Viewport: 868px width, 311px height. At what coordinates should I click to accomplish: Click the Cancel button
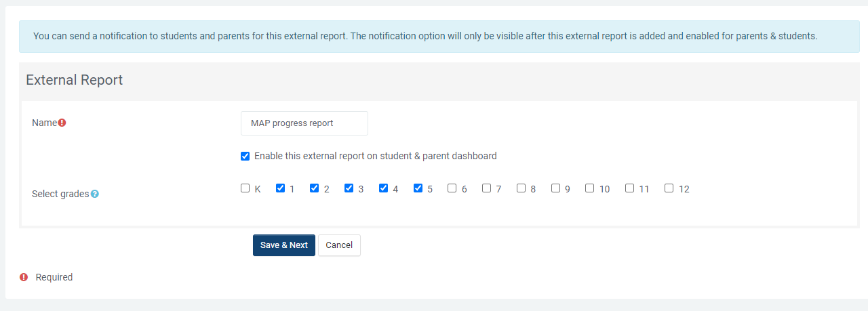coord(339,245)
